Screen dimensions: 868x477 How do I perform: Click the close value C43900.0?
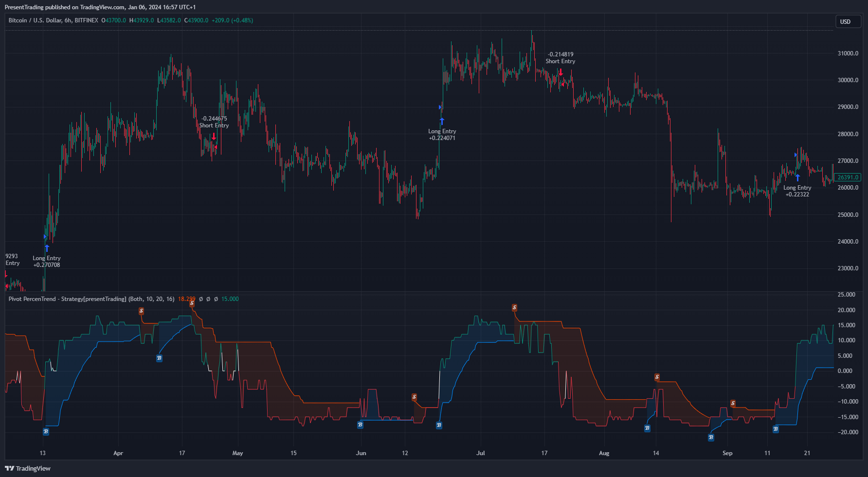coord(196,20)
